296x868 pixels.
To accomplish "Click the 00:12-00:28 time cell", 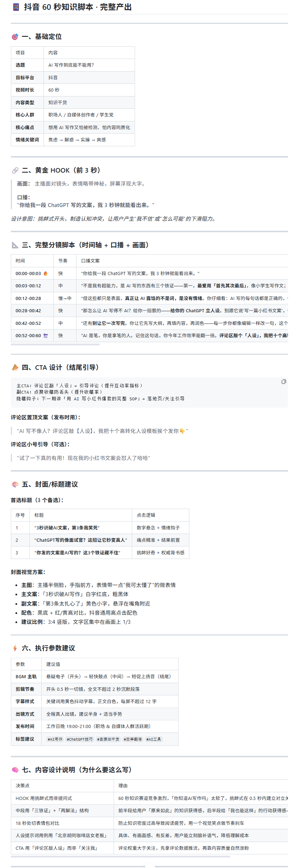I will point(32,298).
